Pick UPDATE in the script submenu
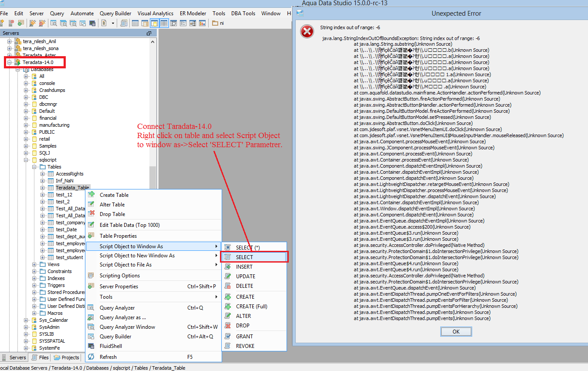This screenshot has height=371, width=588. pos(254,277)
